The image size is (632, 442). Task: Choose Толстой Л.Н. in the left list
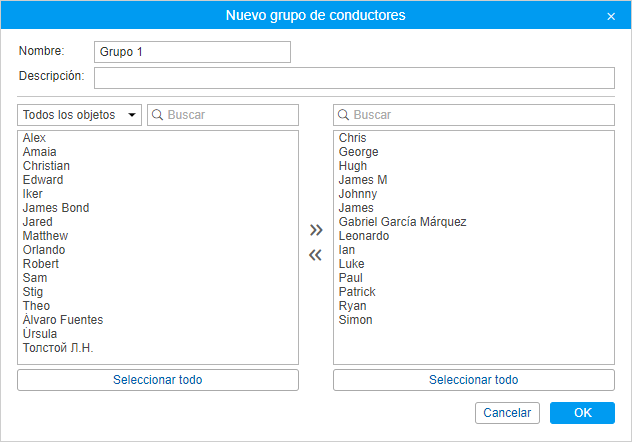pos(58,348)
